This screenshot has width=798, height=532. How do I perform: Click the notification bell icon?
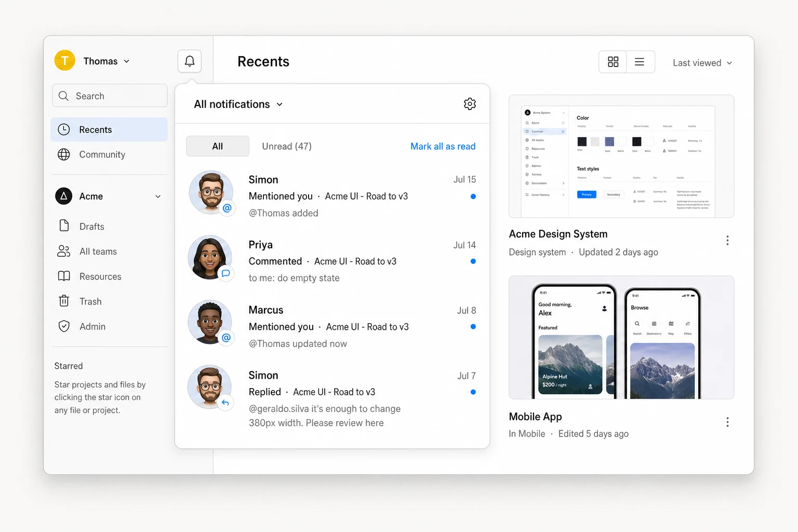point(190,61)
